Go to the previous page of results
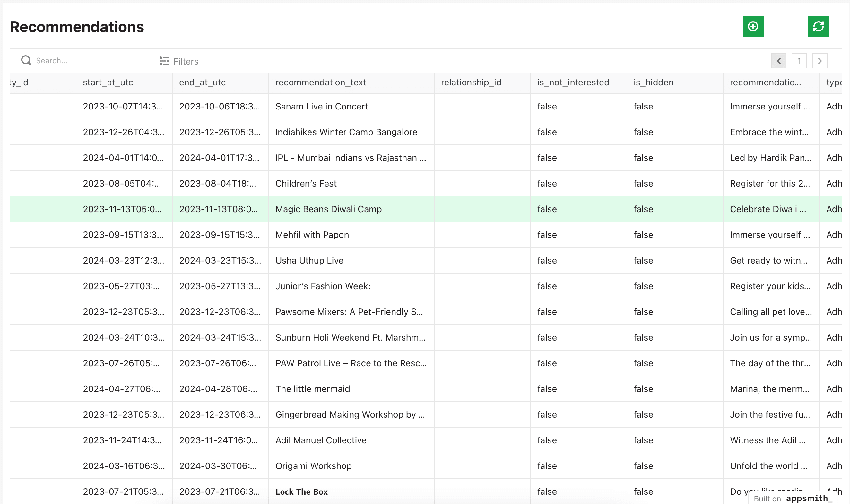Screen dimensions: 850x504 click(778, 61)
